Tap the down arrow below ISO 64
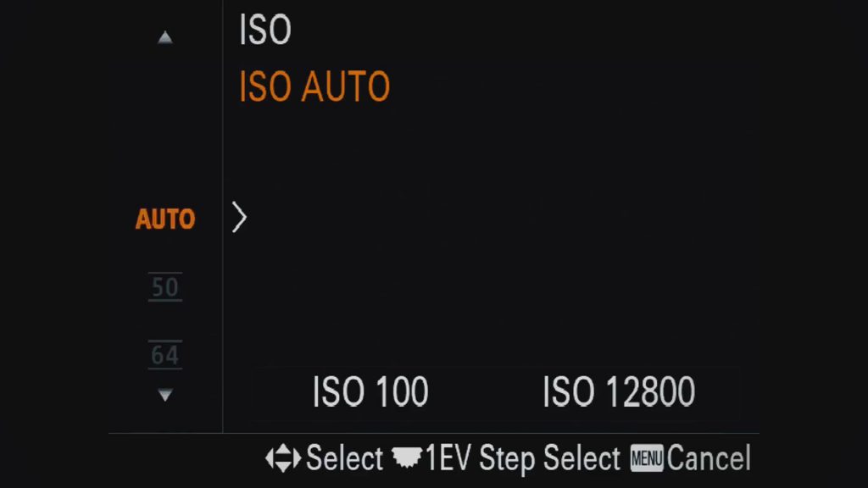Image resolution: width=868 pixels, height=488 pixels. (x=165, y=395)
